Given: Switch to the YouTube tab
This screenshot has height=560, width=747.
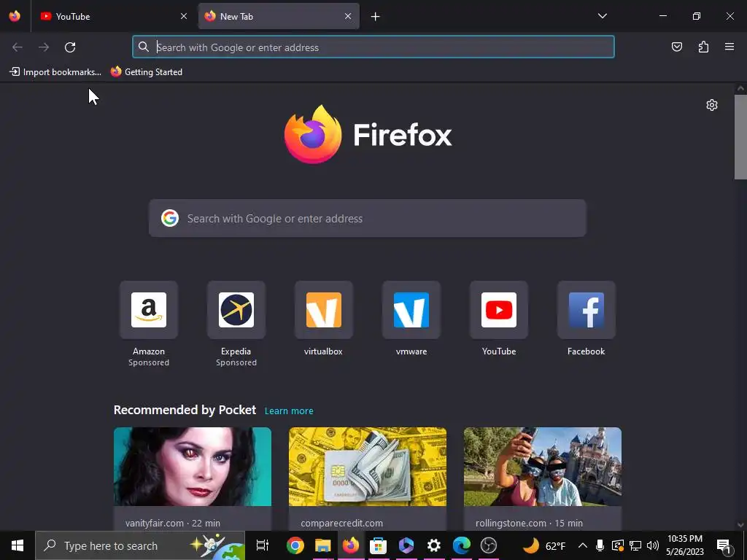Looking at the screenshot, I should coord(115,16).
